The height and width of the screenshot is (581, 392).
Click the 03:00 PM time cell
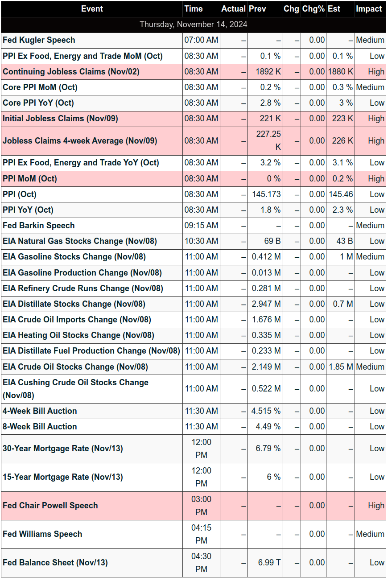[x=201, y=506]
